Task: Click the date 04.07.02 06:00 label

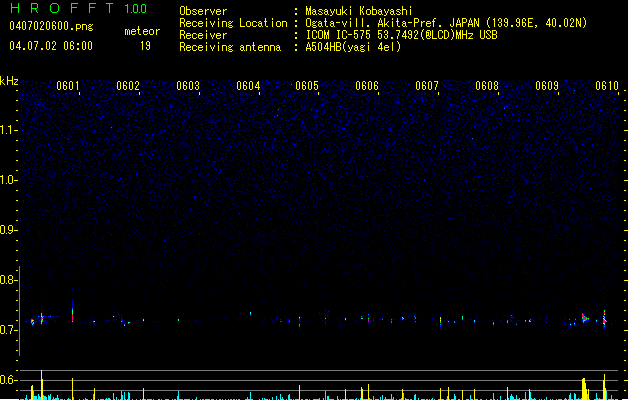Action: [51, 46]
